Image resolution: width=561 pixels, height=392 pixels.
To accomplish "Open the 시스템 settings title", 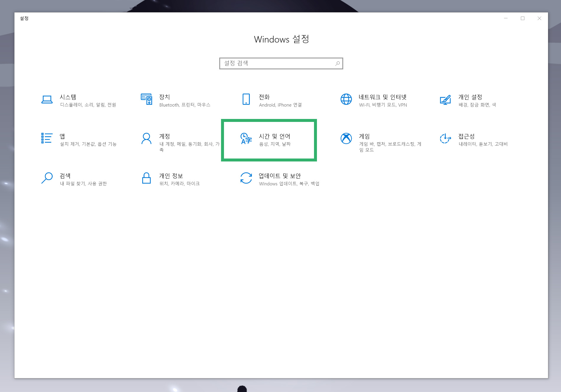I will click(x=68, y=97).
